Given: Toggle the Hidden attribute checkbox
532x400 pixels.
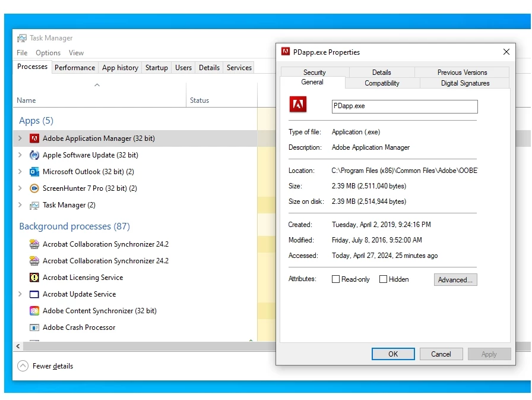Looking at the screenshot, I should (383, 279).
